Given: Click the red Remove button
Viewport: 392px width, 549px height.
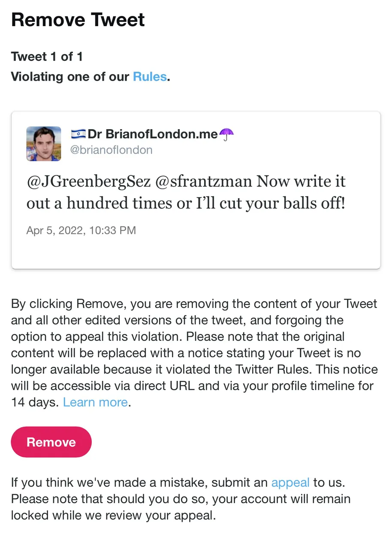Looking at the screenshot, I should [x=51, y=442].
